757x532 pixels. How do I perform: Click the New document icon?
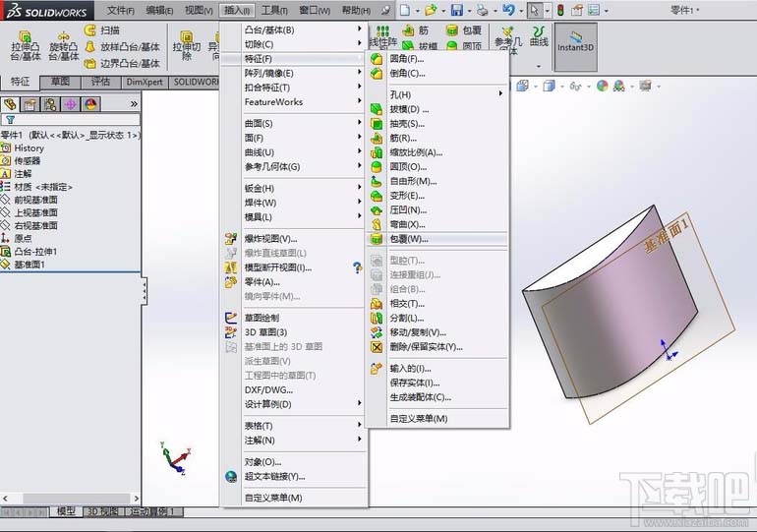pos(405,10)
